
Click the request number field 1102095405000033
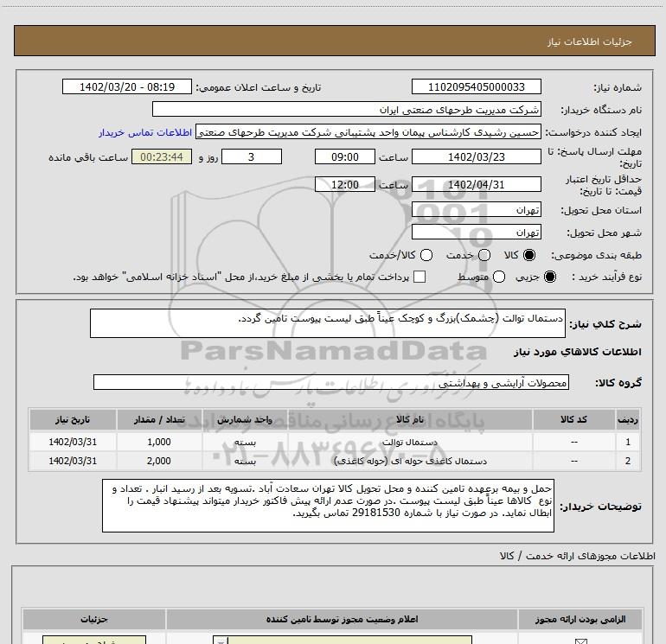[476, 86]
